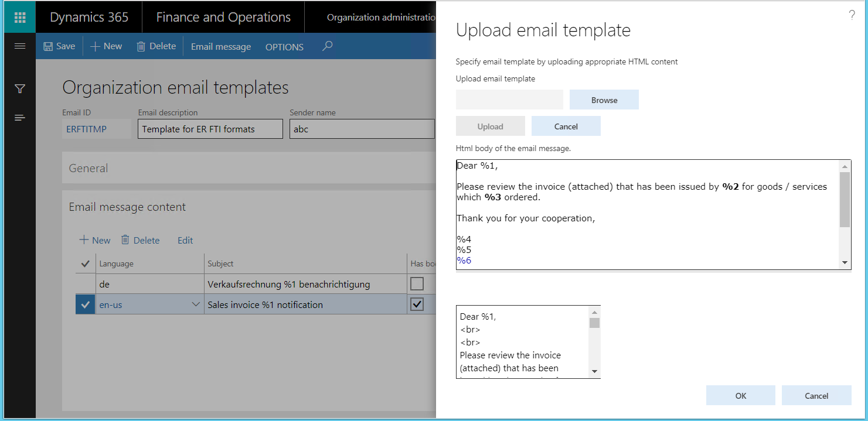The height and width of the screenshot is (421, 868).
Task: Confirm the upload dialog with OK
Action: click(x=740, y=395)
